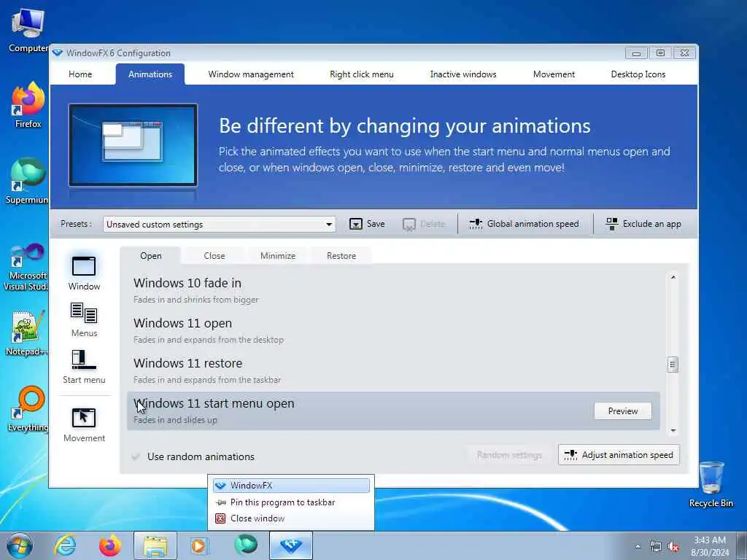Select the Close animation sub-tab
The image size is (747, 560).
click(214, 256)
